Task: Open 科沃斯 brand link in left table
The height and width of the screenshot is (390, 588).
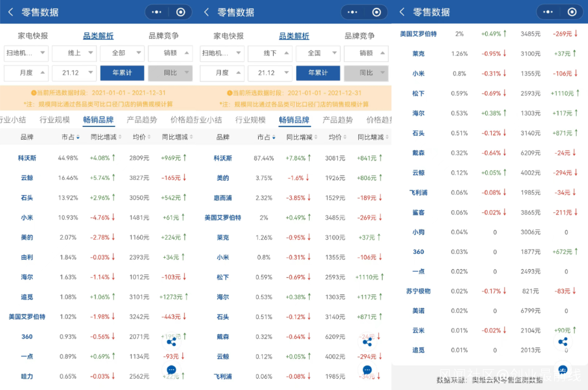Action: [x=27, y=159]
